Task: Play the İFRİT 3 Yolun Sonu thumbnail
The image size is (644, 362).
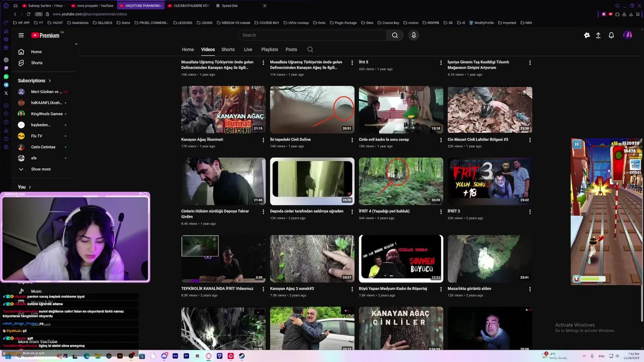Action: (490, 181)
